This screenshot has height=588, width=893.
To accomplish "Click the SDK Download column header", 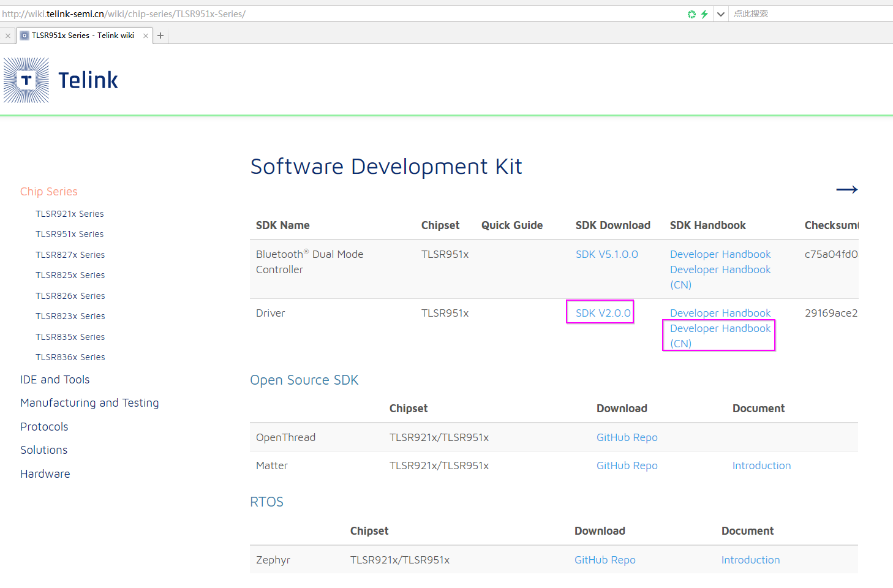I will coord(613,225).
